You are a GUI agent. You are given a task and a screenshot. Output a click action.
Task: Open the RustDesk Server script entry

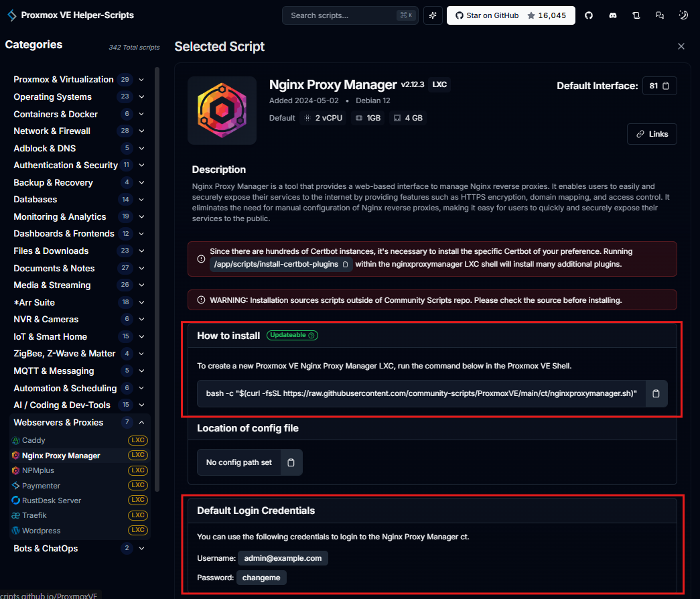click(x=80, y=501)
